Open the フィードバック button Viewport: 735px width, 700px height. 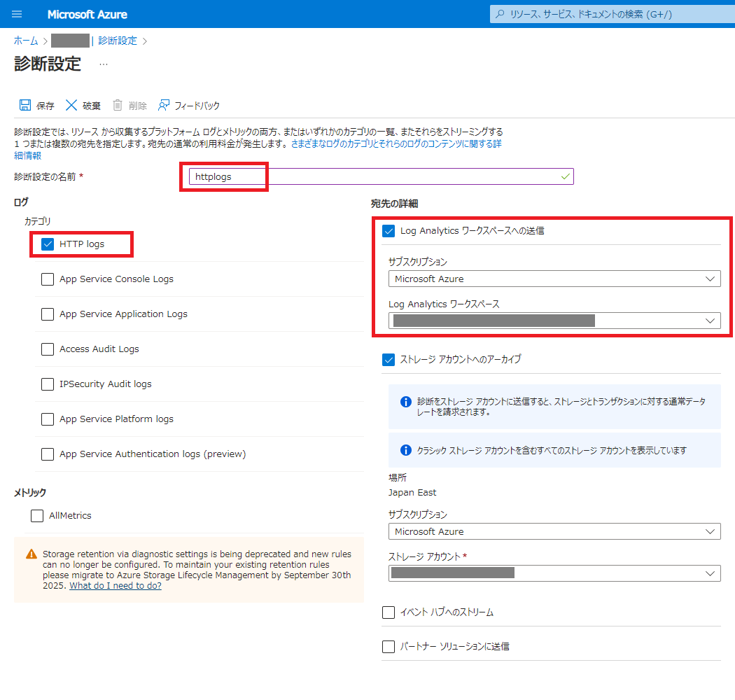point(189,106)
